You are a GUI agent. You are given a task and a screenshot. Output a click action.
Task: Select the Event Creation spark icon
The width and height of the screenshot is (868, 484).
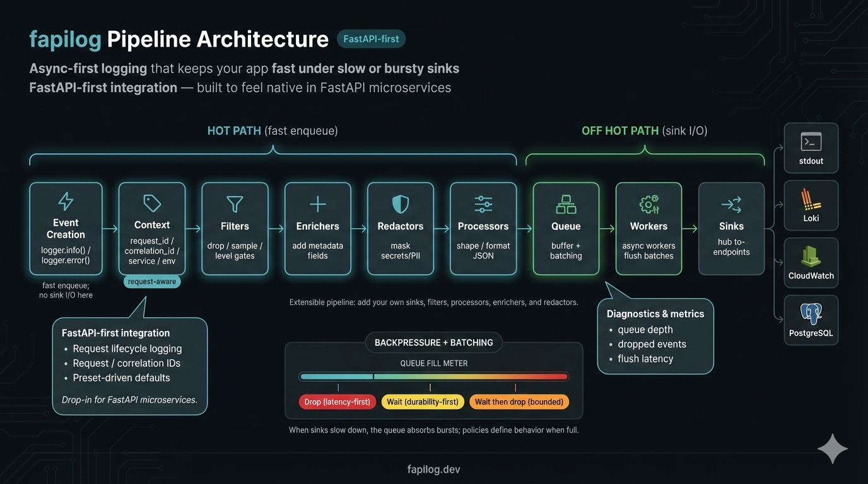[x=66, y=203]
